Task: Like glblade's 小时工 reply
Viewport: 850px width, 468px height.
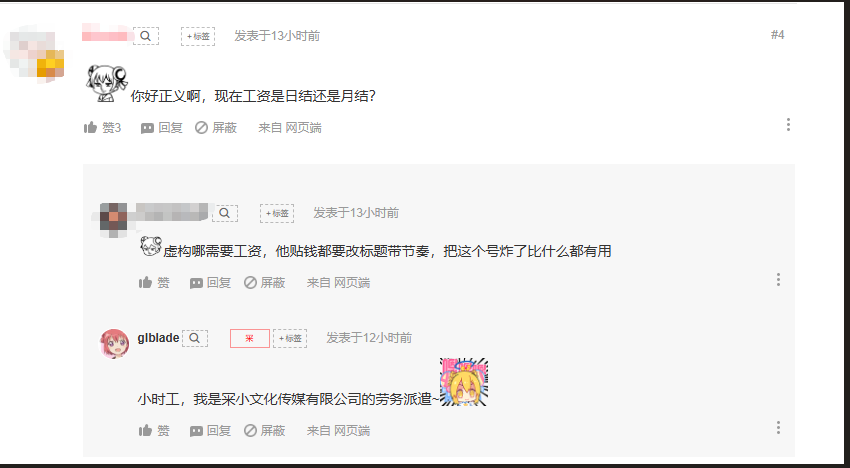Action: click(154, 431)
